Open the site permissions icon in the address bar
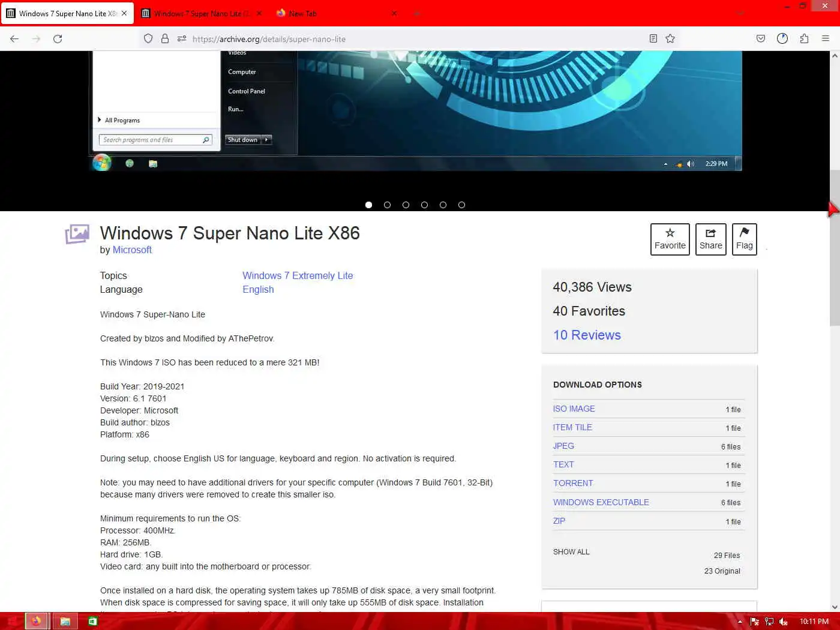The height and width of the screenshot is (630, 840). [x=182, y=39]
